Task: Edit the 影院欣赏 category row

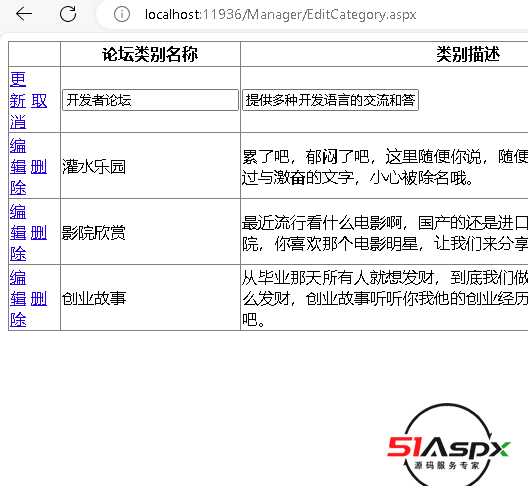Action: click(18, 222)
